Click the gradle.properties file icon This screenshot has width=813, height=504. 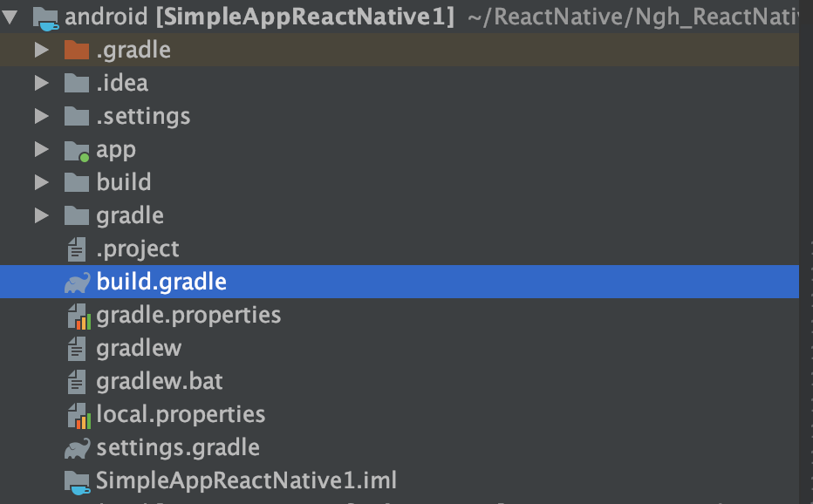[79, 316]
